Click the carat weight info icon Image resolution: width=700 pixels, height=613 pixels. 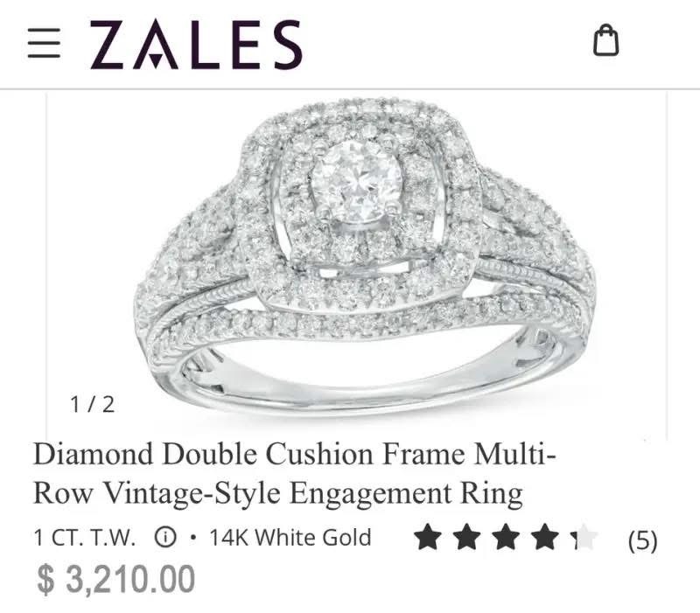pyautogui.click(x=165, y=537)
